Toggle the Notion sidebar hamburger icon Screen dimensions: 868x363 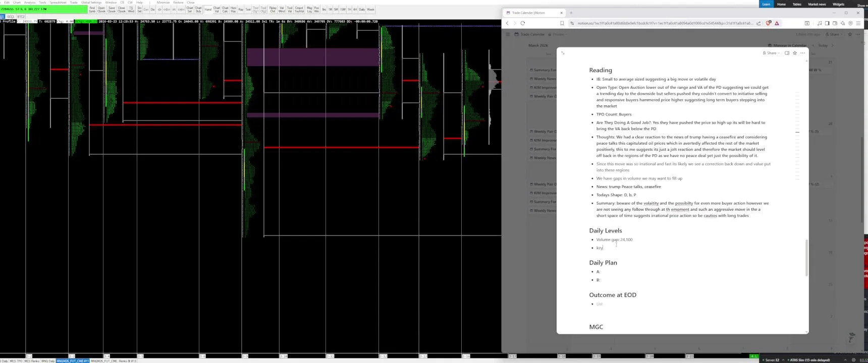[508, 34]
